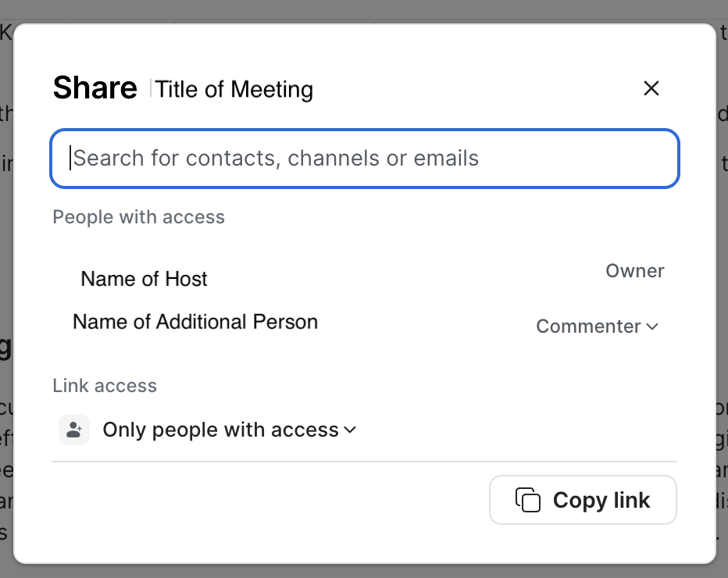
Task: Select the Name of Host entry
Action: pos(145,279)
